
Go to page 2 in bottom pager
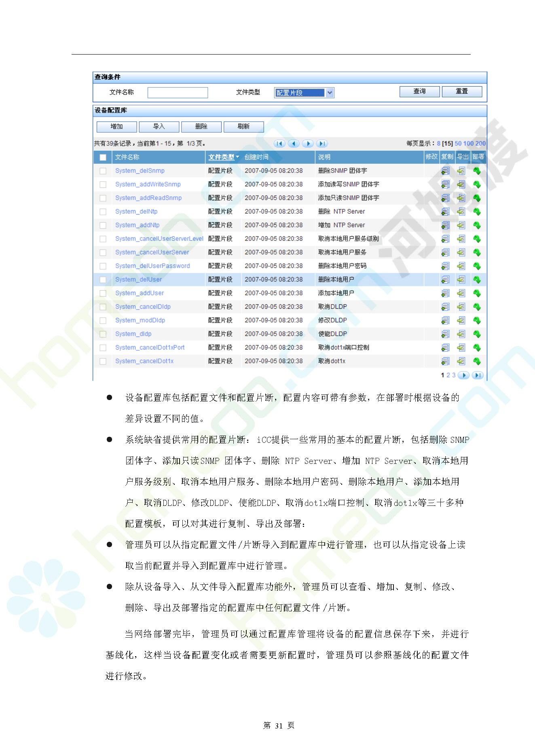pyautogui.click(x=448, y=375)
